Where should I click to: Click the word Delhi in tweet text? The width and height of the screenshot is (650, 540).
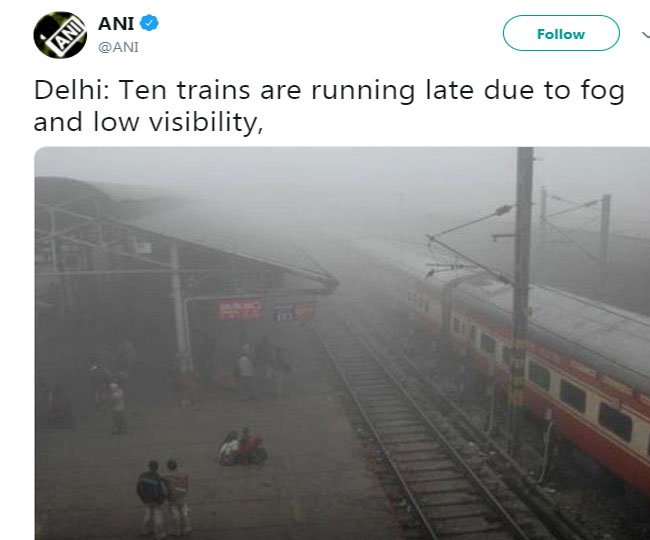[71, 90]
